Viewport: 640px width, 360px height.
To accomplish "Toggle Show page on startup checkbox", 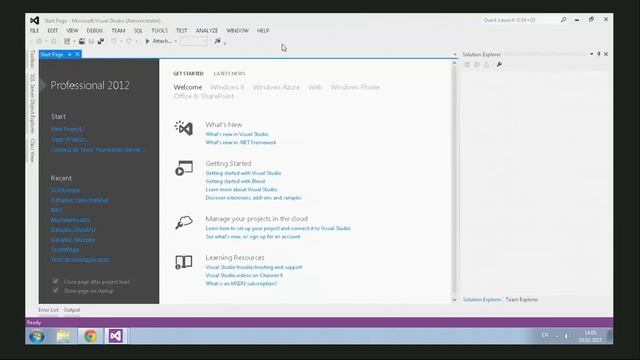I will [x=56, y=291].
